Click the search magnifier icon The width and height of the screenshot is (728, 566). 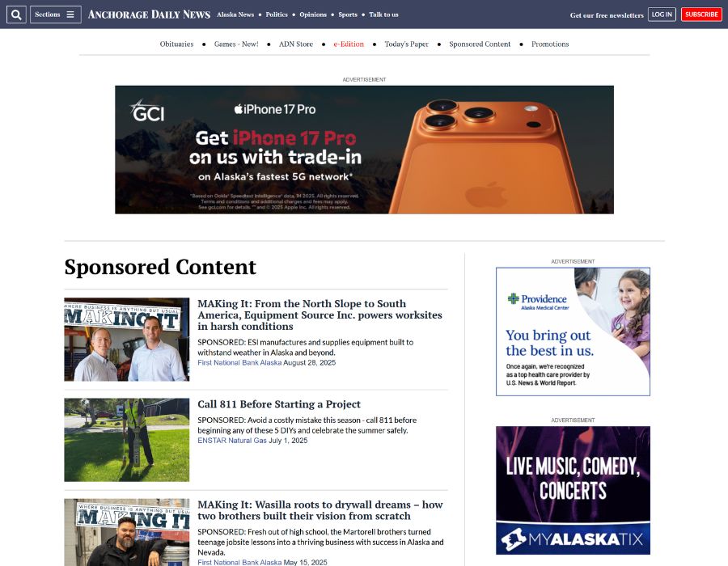(x=16, y=15)
